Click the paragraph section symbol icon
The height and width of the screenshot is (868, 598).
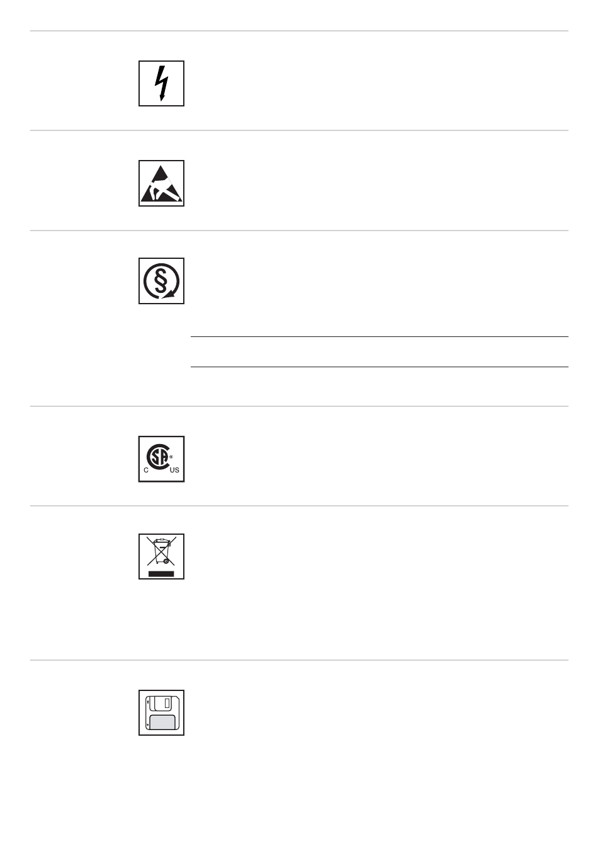coord(161,281)
